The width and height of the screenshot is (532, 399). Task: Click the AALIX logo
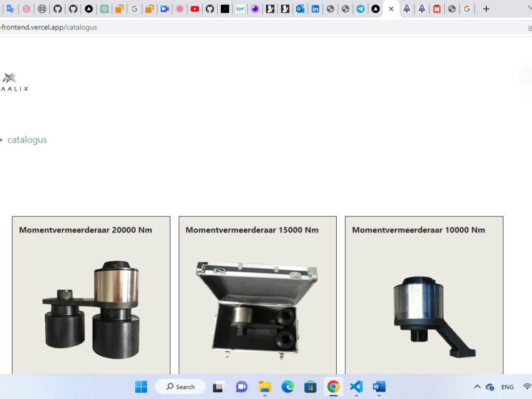14,82
